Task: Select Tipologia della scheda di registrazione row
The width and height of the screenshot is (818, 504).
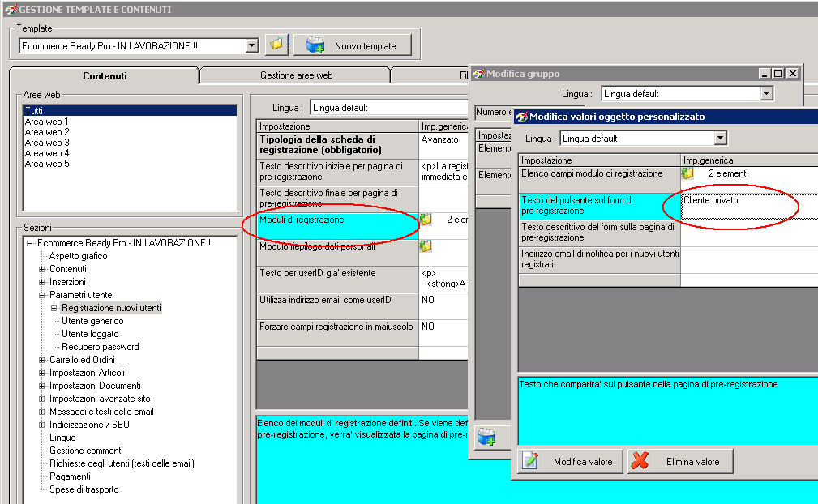Action: click(337, 145)
